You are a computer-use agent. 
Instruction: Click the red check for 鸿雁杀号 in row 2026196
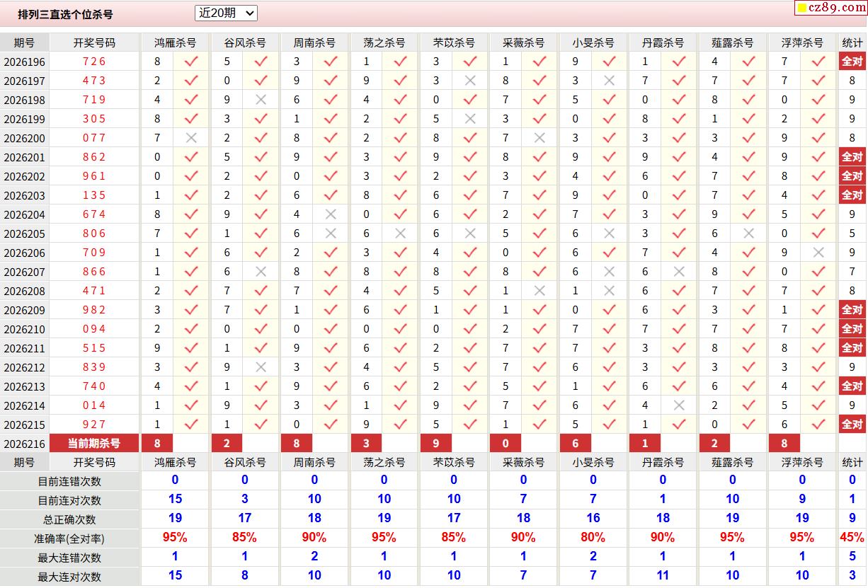191,62
